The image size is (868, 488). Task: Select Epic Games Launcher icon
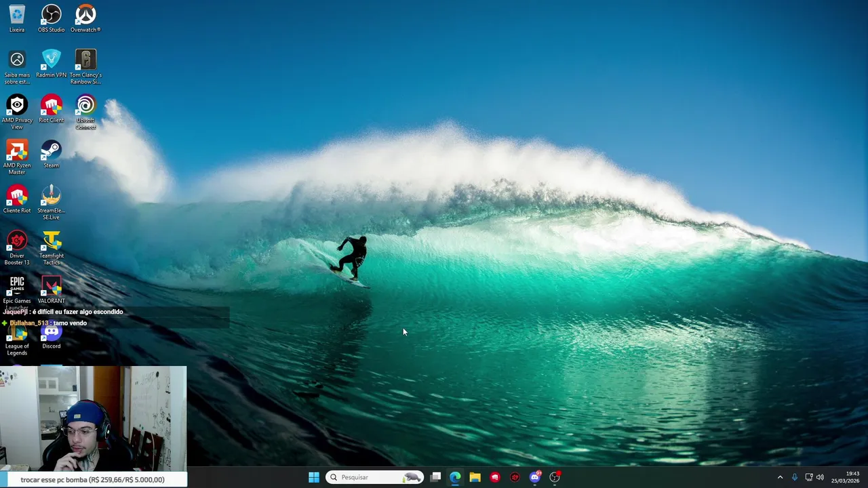point(17,293)
